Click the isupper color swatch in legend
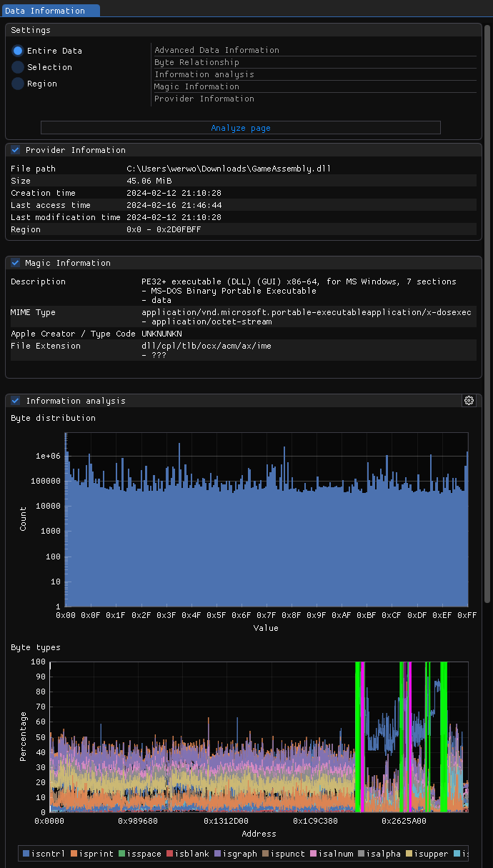The image size is (493, 868). pyautogui.click(x=409, y=854)
